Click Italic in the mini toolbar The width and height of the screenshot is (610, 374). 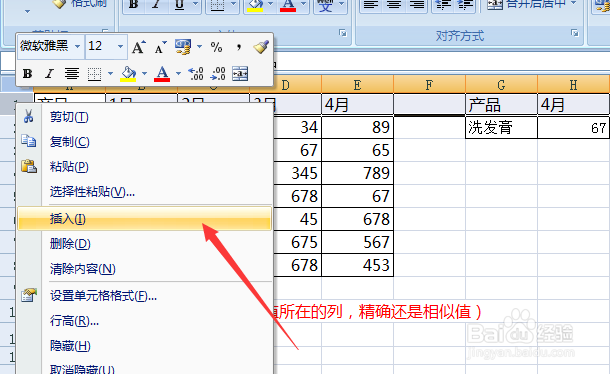pos(49,74)
